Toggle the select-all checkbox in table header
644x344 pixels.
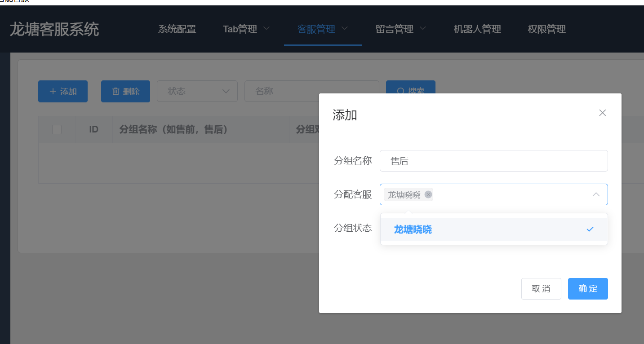[x=57, y=130]
